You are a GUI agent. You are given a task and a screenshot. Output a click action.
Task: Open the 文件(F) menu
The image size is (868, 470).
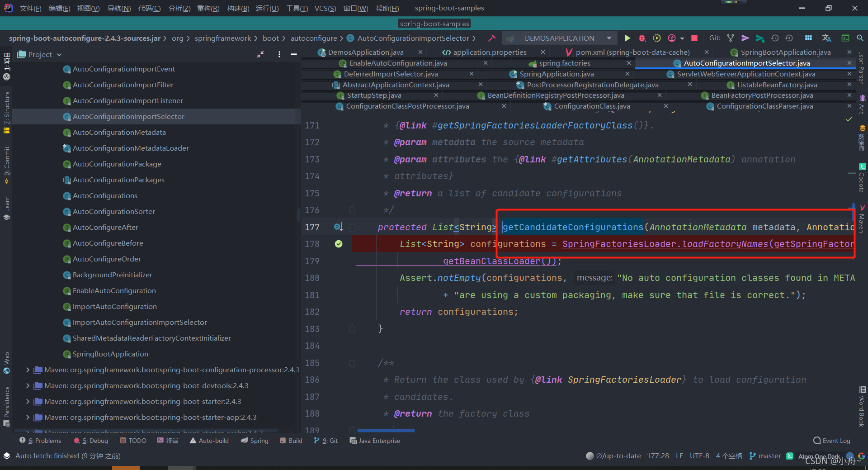31,8
